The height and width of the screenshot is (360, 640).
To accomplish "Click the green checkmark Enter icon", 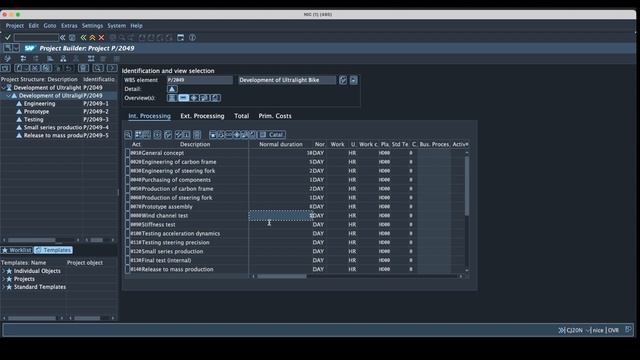I will [8, 37].
